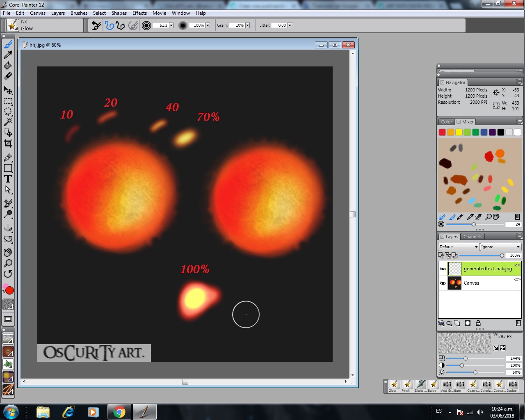The height and width of the screenshot is (420, 525).
Task: Click the Dodge palette button
Action: [512, 386]
